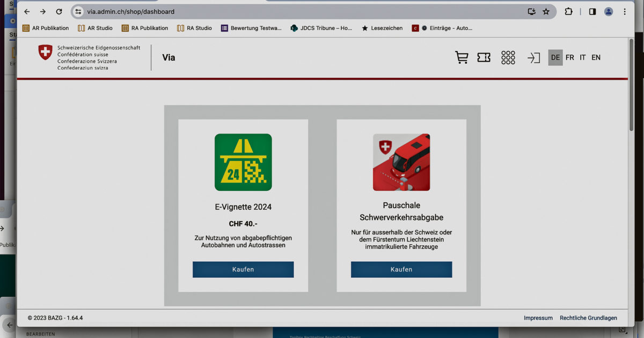Click the Swiss coat of arms logo

(45, 53)
